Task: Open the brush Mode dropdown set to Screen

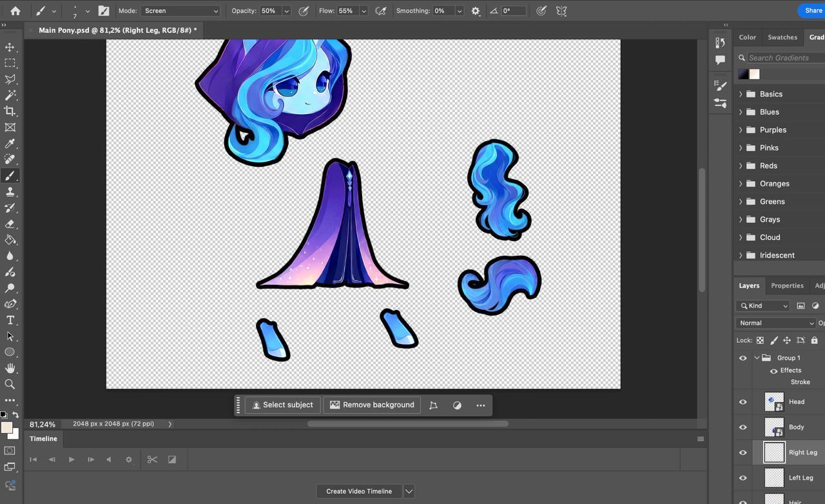Action: [x=180, y=11]
